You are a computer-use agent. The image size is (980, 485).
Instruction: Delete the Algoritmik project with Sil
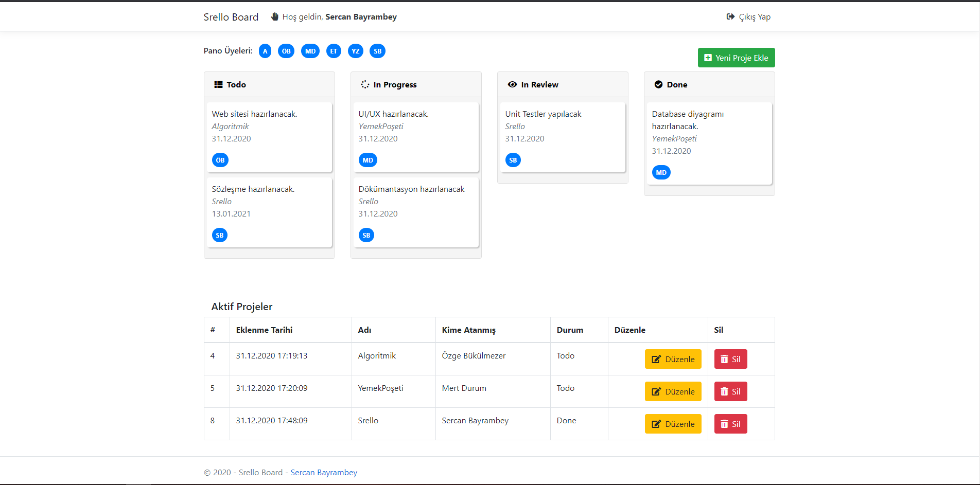(731, 359)
